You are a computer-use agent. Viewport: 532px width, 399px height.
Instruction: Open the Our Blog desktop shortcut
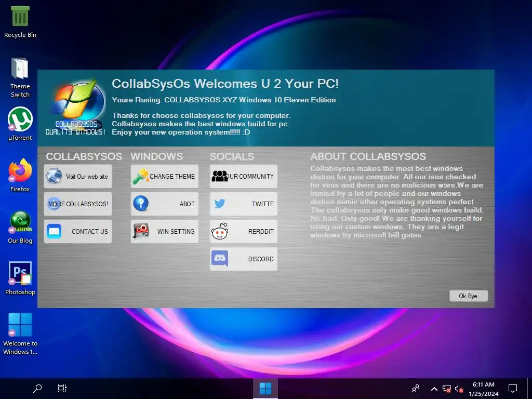[20, 228]
